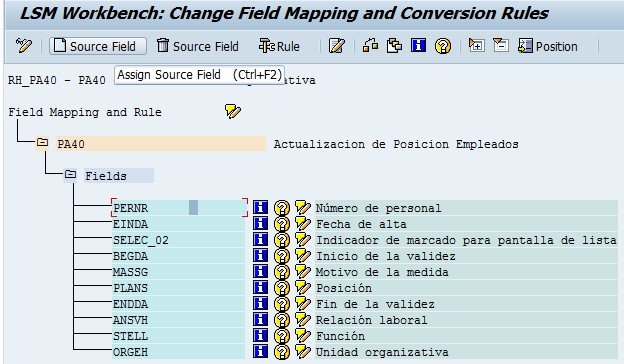Click the 'Posición' description text
Viewport: 624px width, 364px height.
click(x=344, y=288)
